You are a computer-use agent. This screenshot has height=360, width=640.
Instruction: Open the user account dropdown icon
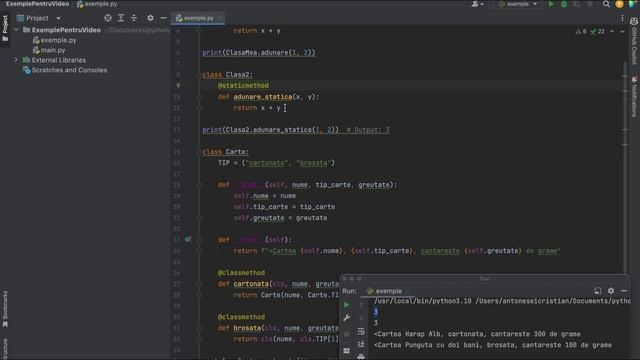click(477, 4)
